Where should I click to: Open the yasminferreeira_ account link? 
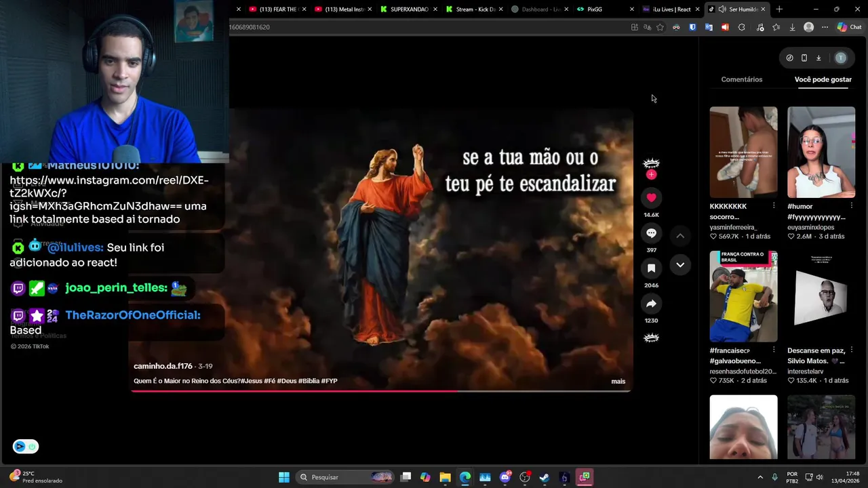coord(733,227)
